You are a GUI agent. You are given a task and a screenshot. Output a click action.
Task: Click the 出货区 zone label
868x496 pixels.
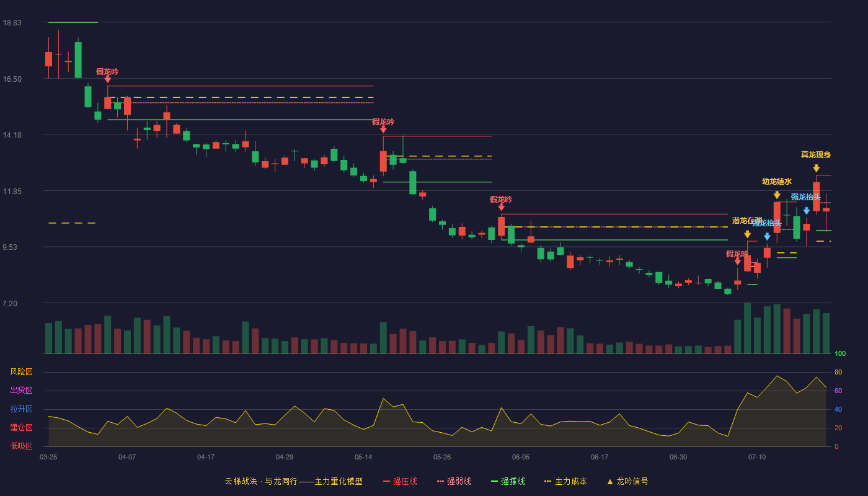(21, 391)
